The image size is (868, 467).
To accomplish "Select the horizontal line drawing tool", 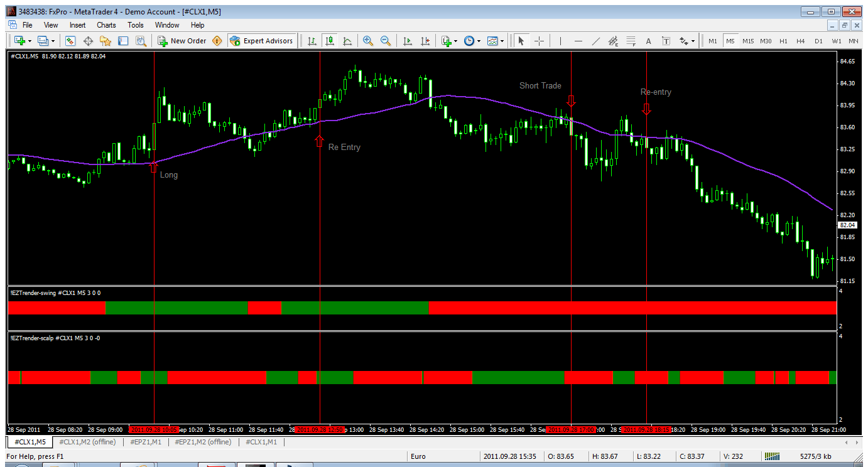I will tap(578, 41).
